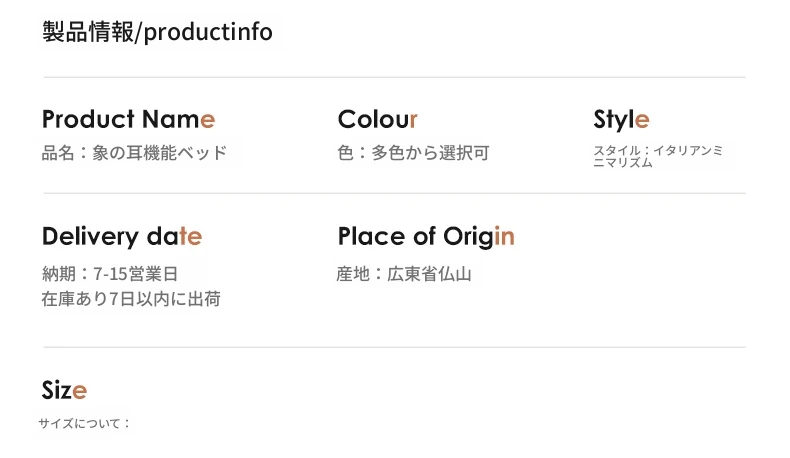Click the orange 'e' in Style
The image size is (790, 458).
click(642, 121)
